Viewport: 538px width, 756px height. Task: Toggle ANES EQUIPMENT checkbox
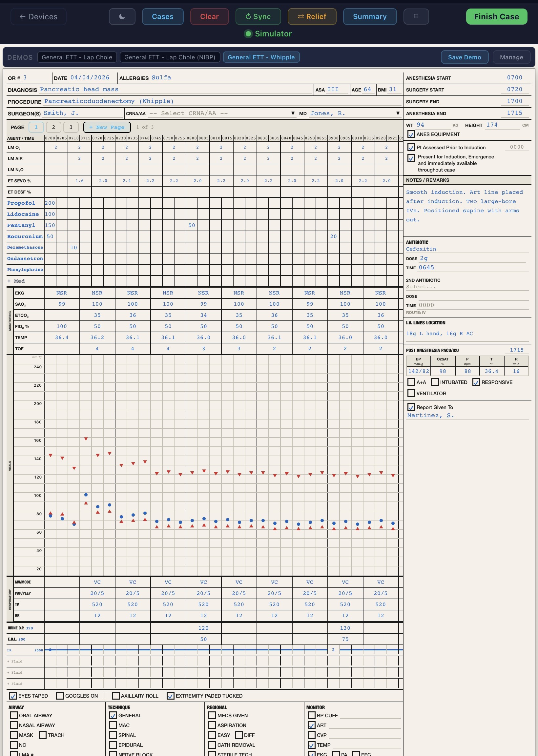411,134
